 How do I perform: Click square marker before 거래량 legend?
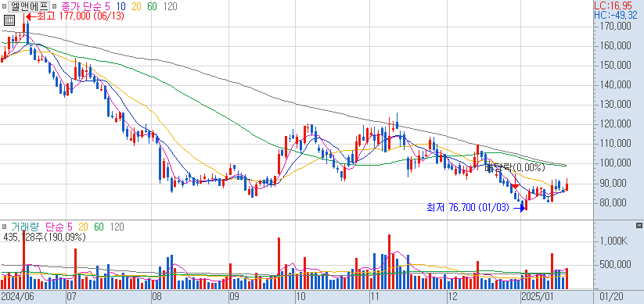click(x=4, y=227)
